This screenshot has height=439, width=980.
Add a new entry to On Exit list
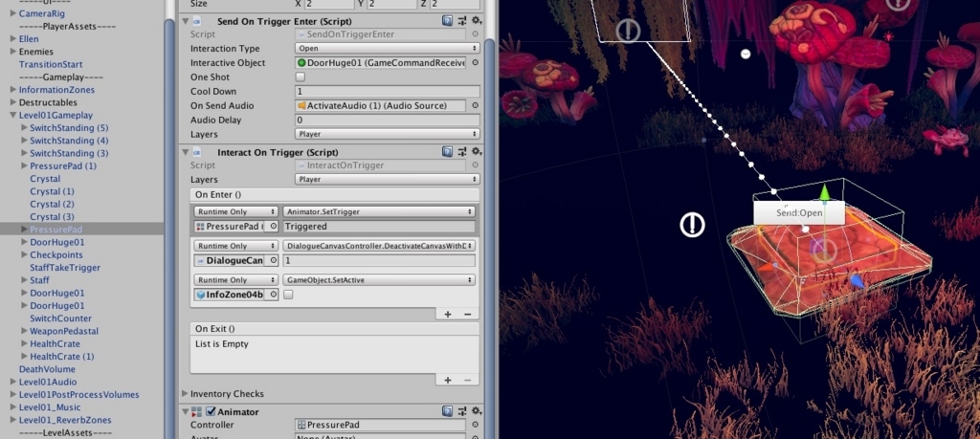448,380
